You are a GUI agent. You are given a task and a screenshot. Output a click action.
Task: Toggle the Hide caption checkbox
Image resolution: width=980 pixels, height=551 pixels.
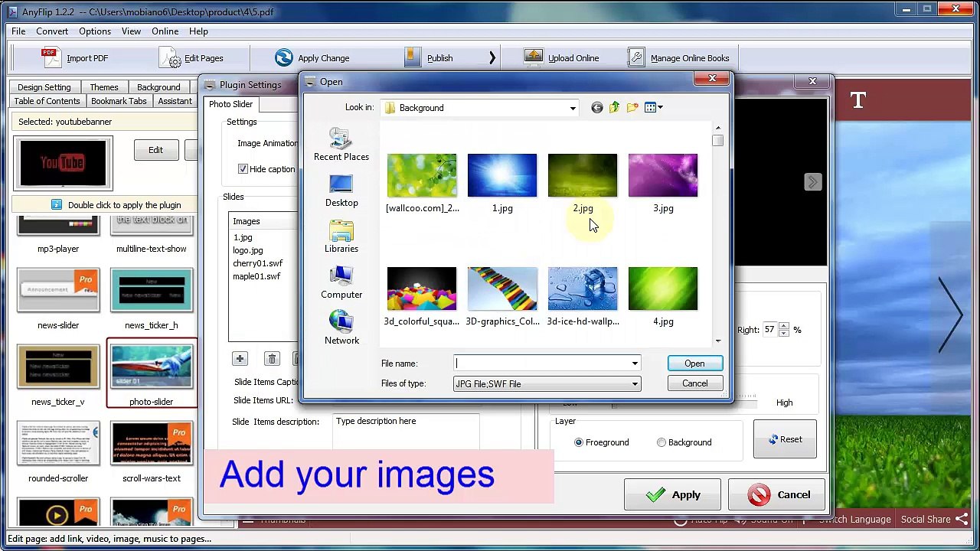(243, 169)
